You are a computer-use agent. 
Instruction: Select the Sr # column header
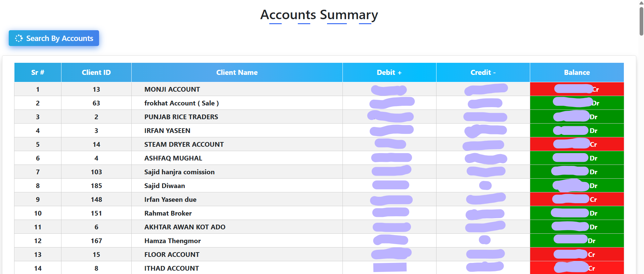click(x=38, y=73)
